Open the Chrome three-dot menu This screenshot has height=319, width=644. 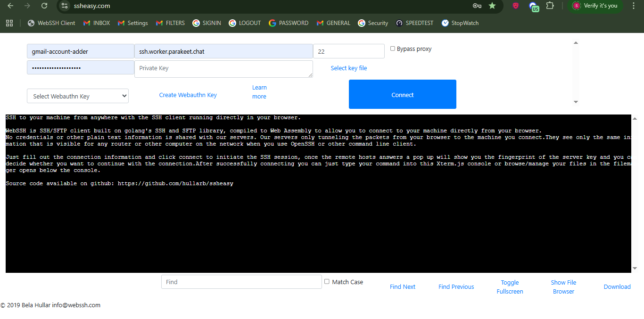634,6
